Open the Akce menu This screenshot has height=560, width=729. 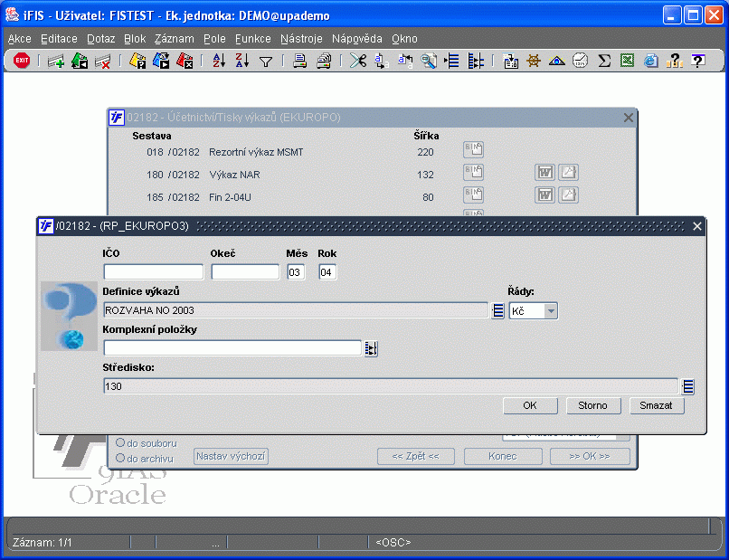click(20, 39)
